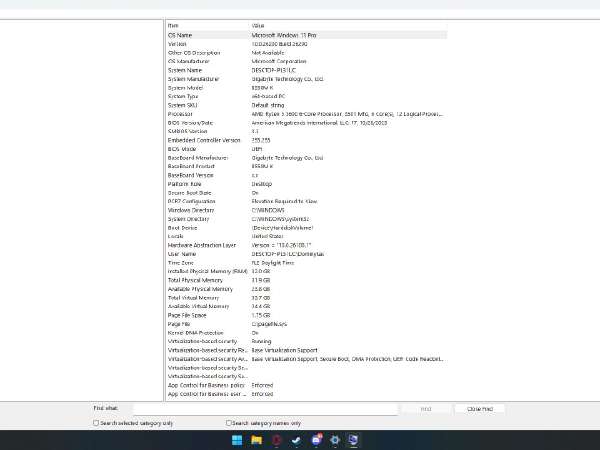This screenshot has width=600, height=450.
Task: Open the dark red circular taskbar app
Action: 277,440
